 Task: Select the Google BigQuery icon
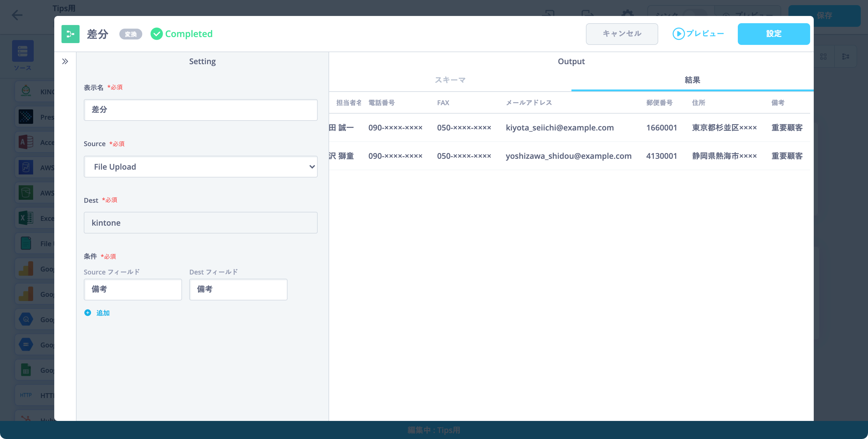[x=26, y=319]
